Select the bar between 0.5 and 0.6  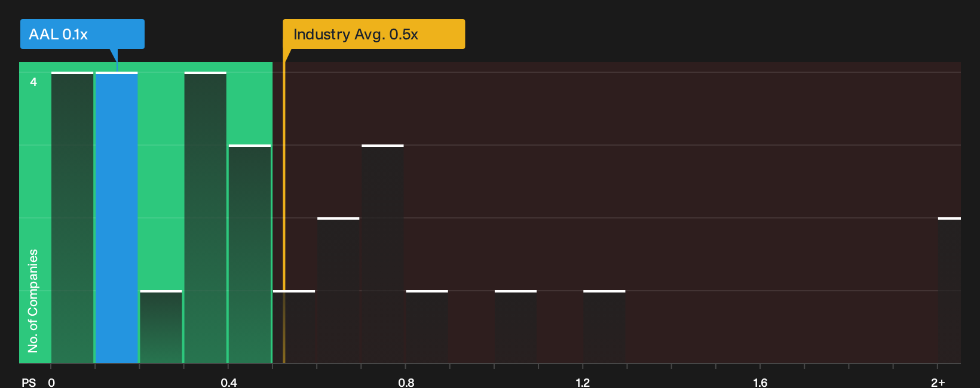(x=294, y=327)
